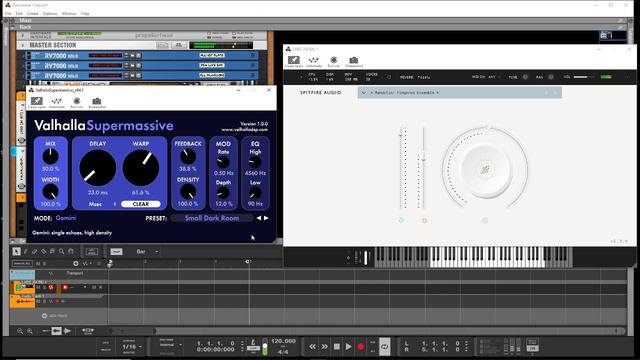This screenshot has height=360, width=640.
Task: Open the Help menu
Action: (x=85, y=13)
